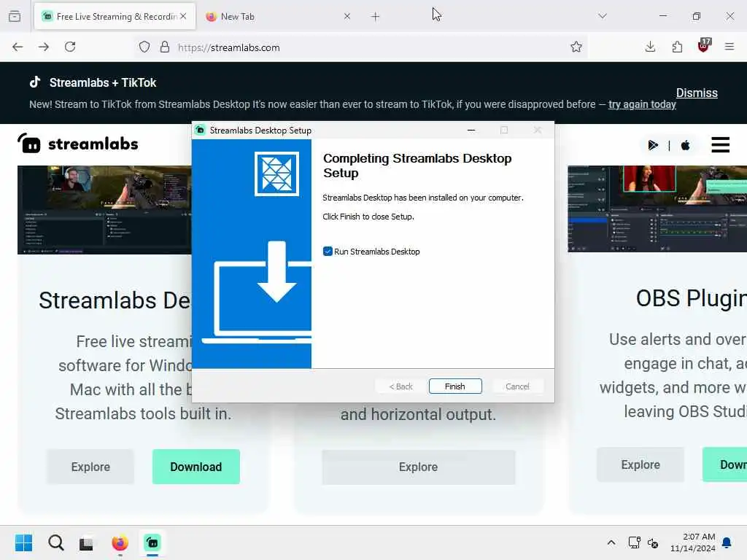Click the Streamlabs Setup title bar icon

tap(201, 130)
